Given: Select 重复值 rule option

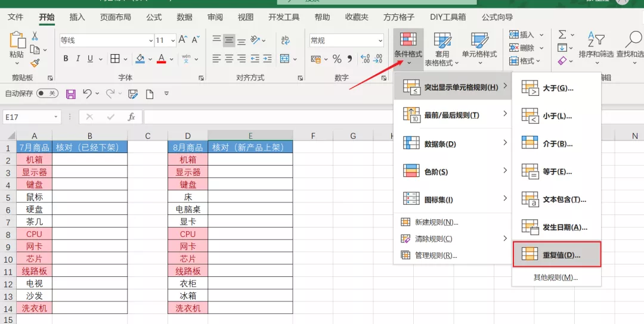Looking at the screenshot, I should [x=556, y=254].
